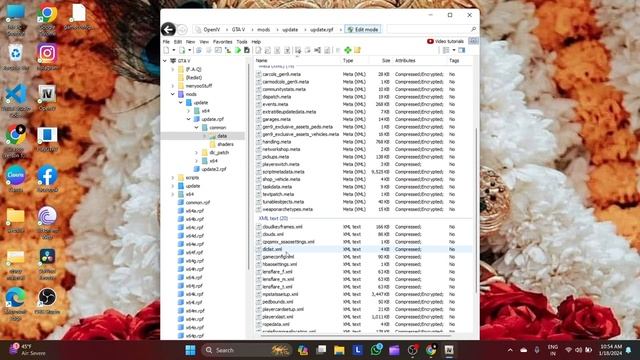
Task: Open the view mode dropdown arrow
Action: 453,50
